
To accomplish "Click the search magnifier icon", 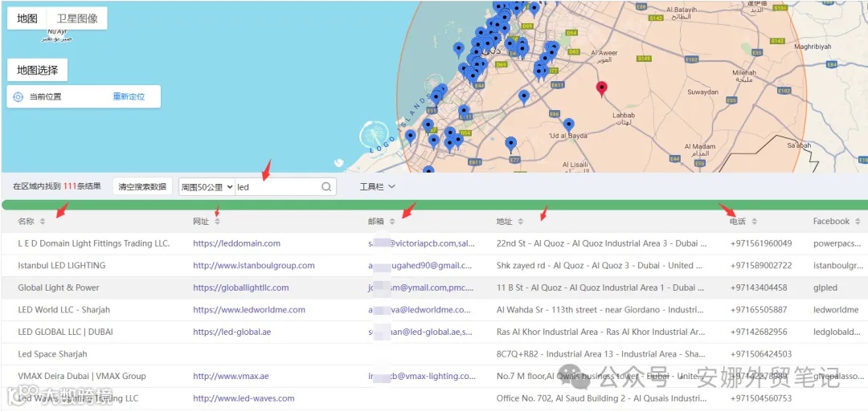I will pos(326,187).
